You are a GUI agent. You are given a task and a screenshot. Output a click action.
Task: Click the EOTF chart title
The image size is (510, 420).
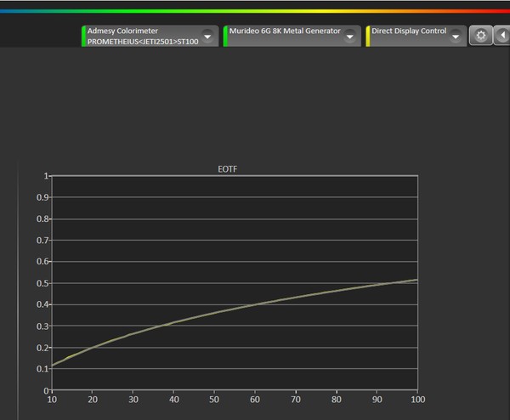click(227, 169)
